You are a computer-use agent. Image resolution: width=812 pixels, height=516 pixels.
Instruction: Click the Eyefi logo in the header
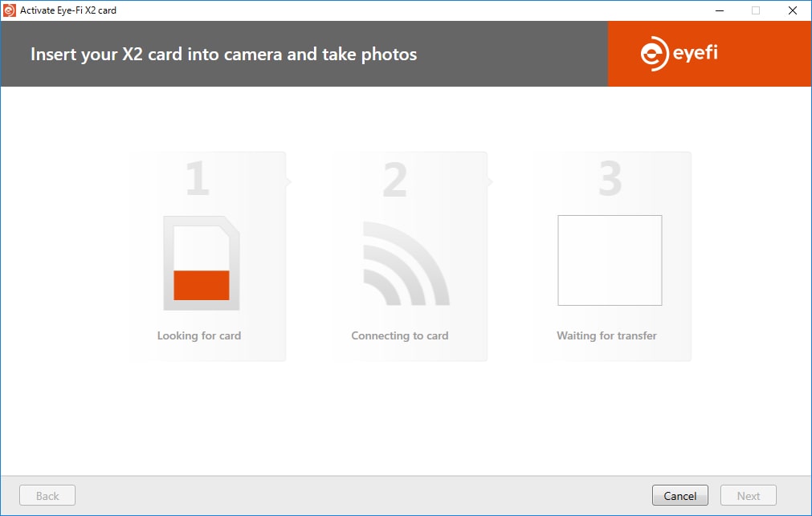coord(679,55)
